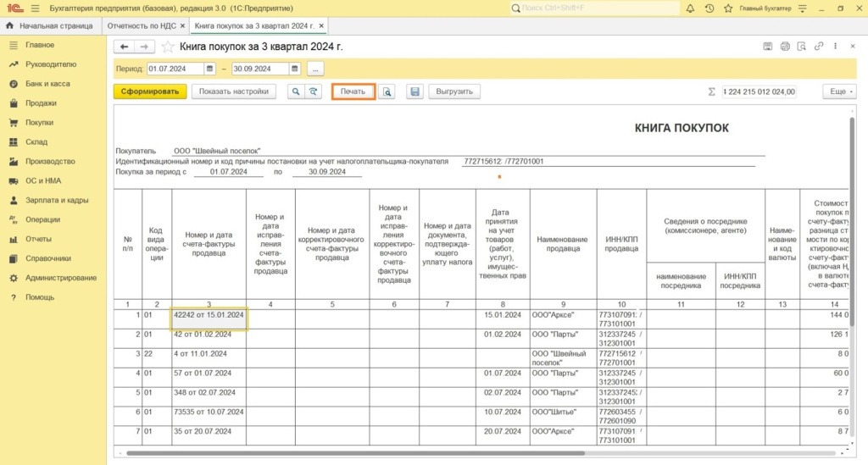The image size is (868, 465).
Task: Save report using the diskette icon
Action: (415, 91)
